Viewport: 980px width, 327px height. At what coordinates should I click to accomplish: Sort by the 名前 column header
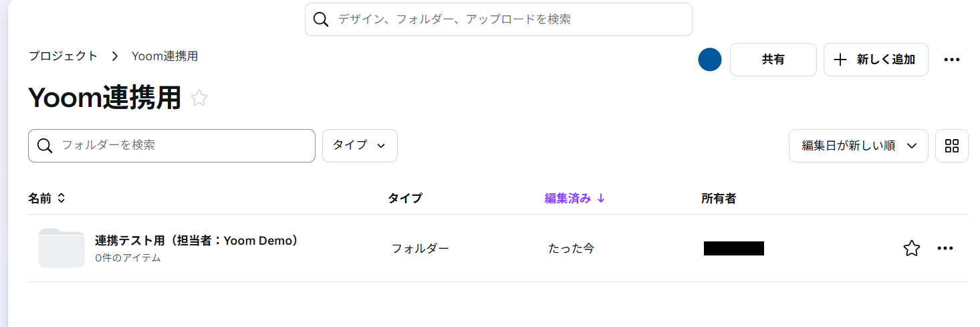(x=47, y=198)
